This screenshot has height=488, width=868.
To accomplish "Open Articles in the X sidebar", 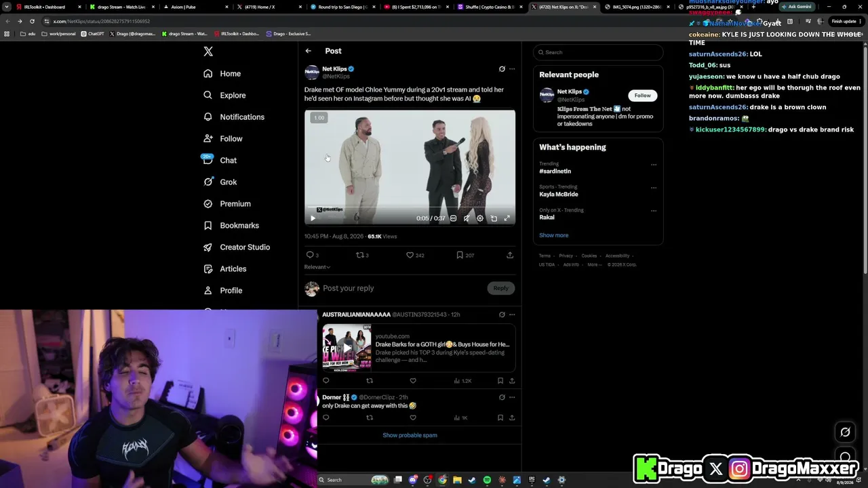I will click(x=224, y=268).
